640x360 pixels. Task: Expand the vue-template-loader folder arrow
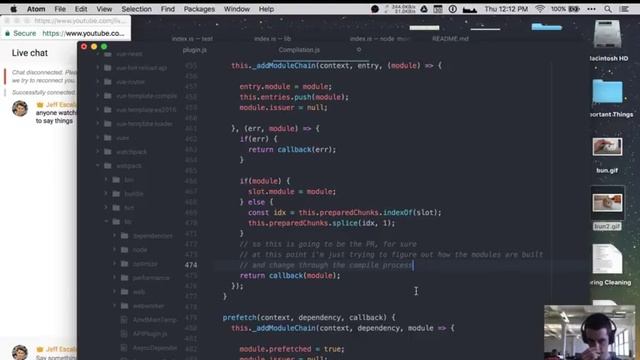coord(98,124)
